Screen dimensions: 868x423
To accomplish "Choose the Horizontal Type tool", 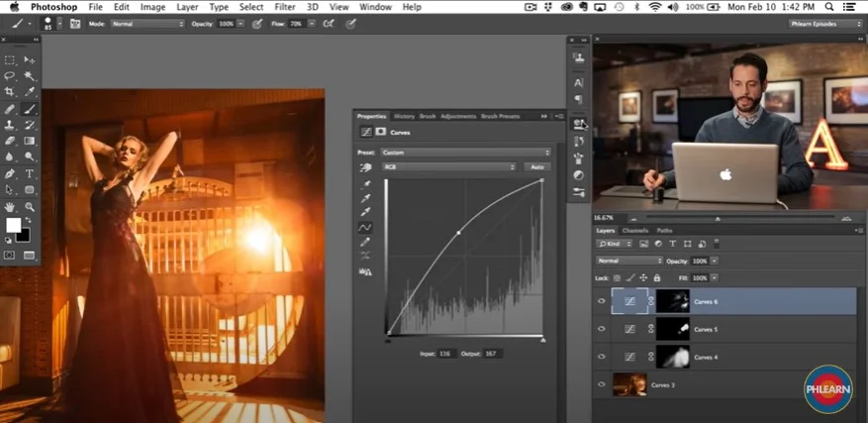I will tap(29, 172).
